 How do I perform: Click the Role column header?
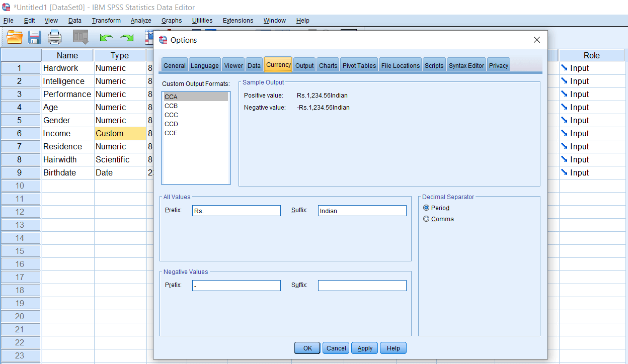(592, 55)
